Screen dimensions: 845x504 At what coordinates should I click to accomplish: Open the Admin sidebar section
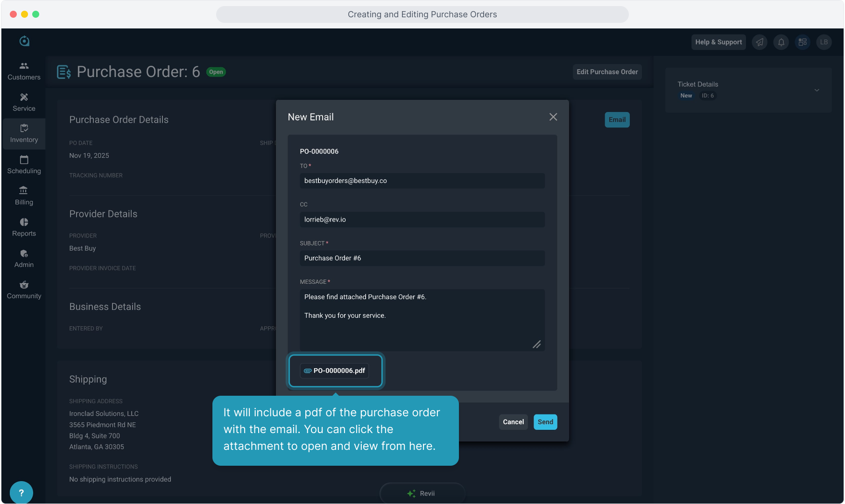point(24,259)
